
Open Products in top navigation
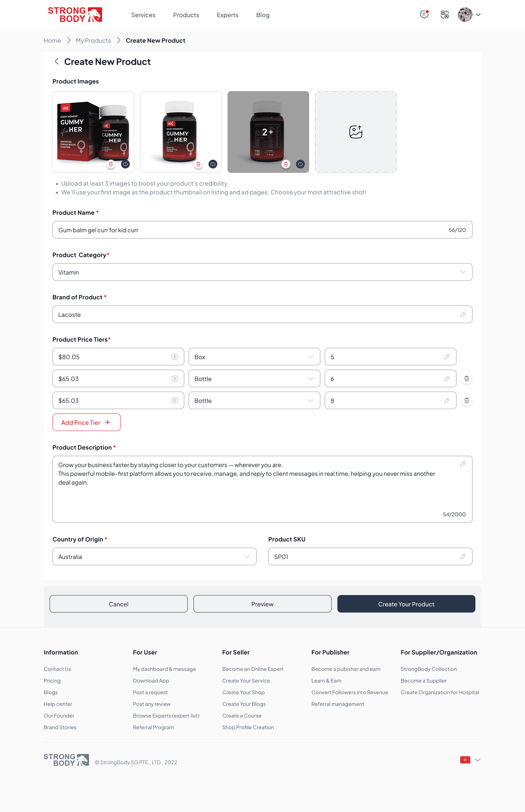(186, 15)
